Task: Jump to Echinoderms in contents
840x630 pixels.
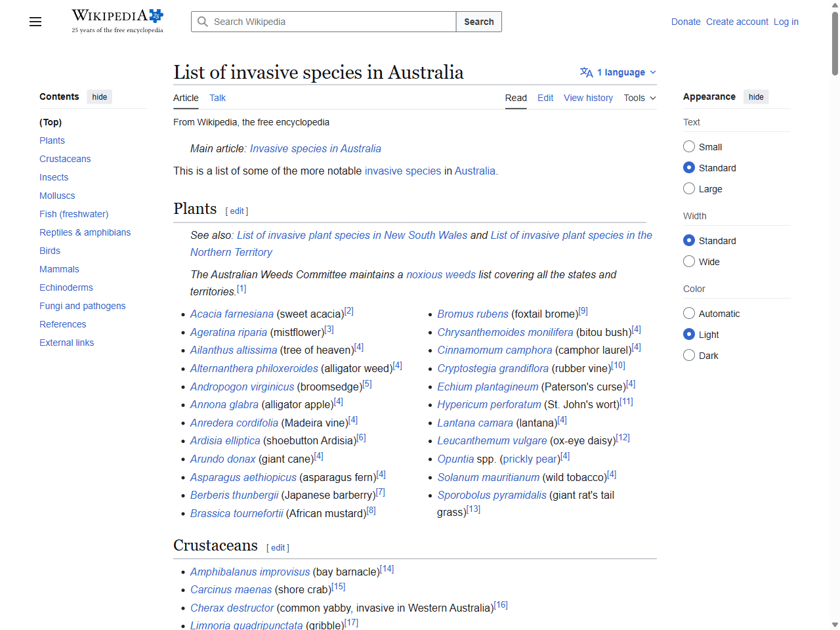Action: [x=66, y=287]
